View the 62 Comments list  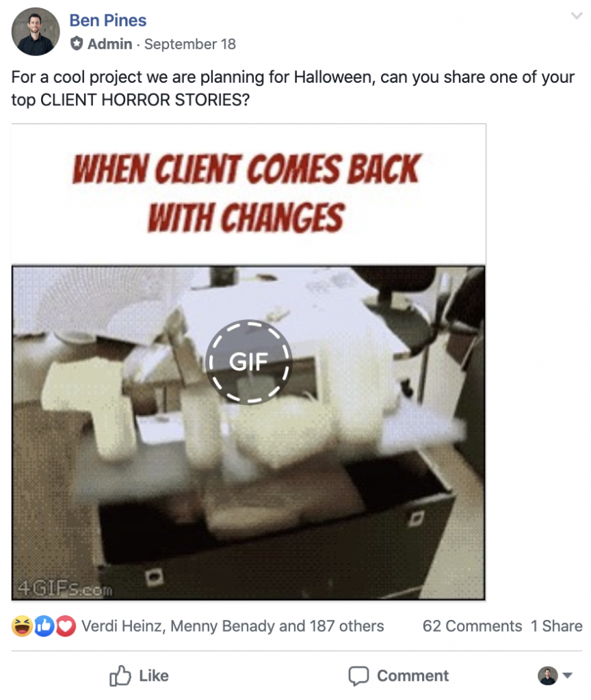pos(472,626)
